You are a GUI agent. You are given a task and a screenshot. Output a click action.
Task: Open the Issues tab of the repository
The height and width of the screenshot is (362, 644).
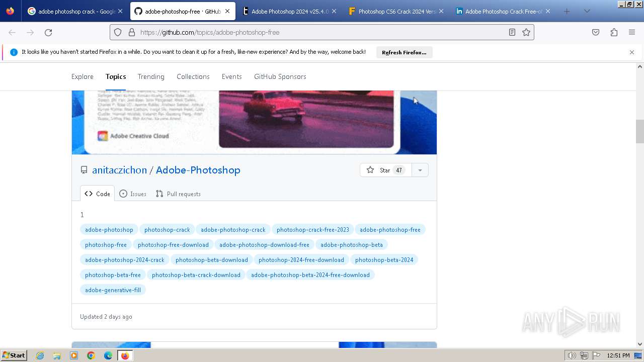[x=133, y=194]
